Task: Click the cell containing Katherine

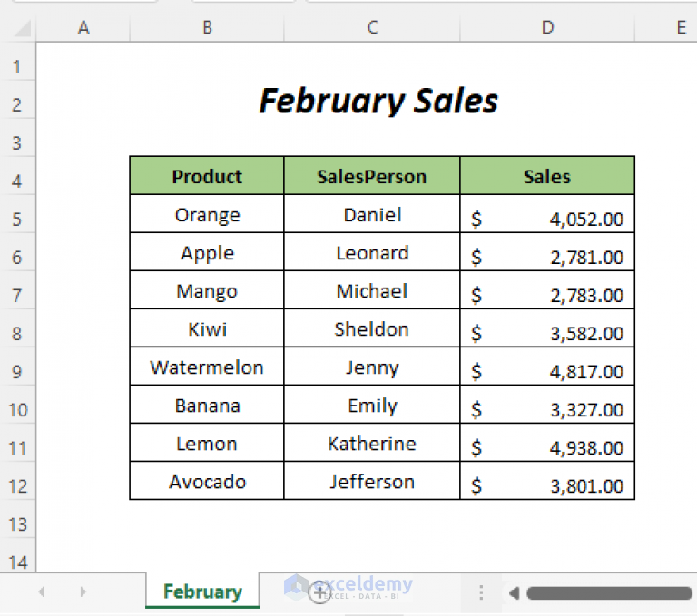Action: (x=371, y=444)
